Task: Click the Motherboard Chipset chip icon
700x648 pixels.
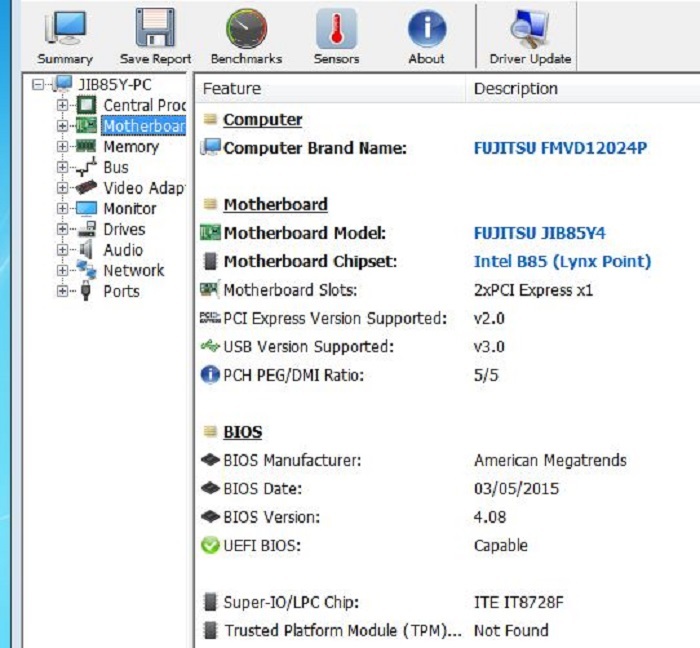Action: (x=210, y=262)
